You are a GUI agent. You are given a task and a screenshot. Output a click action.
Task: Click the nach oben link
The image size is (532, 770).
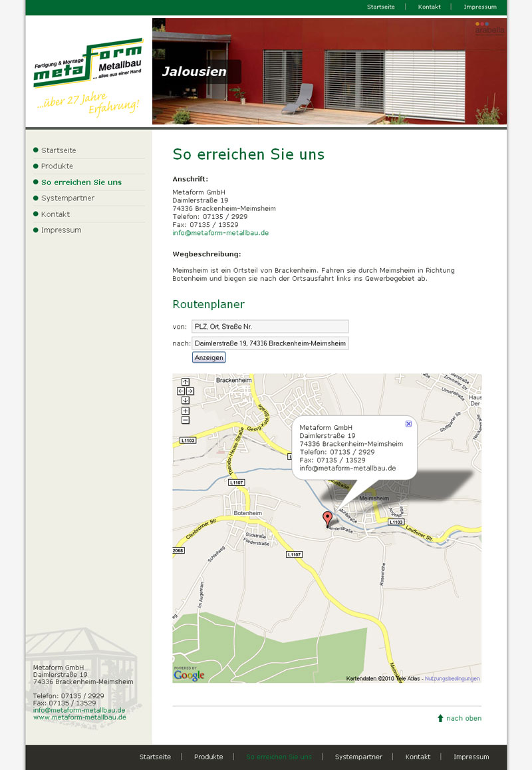pyautogui.click(x=464, y=719)
